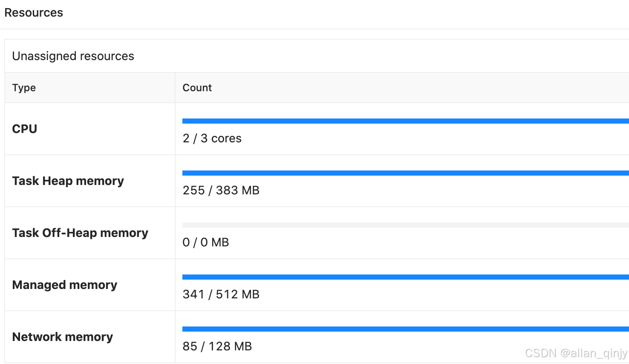Click the 85 / 128 MB value

click(217, 346)
